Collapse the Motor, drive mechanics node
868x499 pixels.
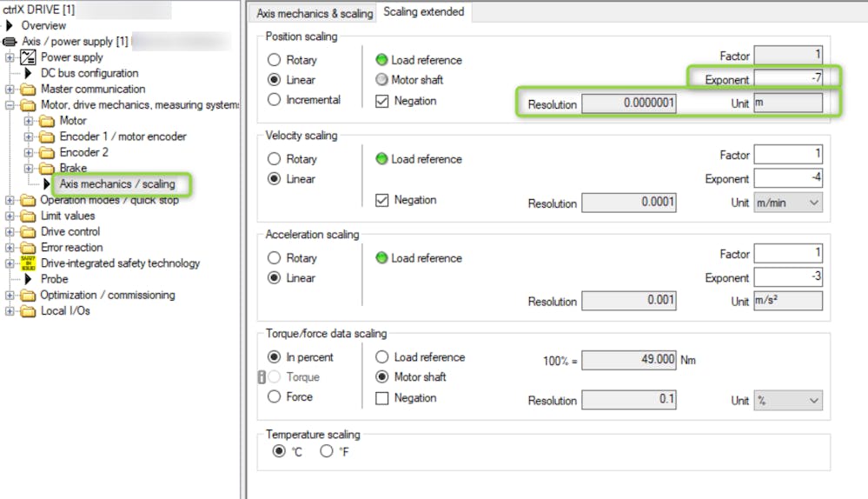coord(10,105)
